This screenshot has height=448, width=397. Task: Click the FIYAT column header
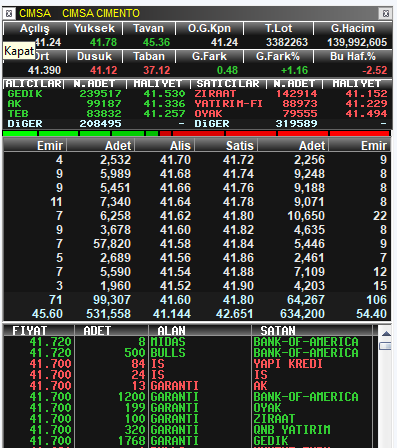tap(39, 331)
